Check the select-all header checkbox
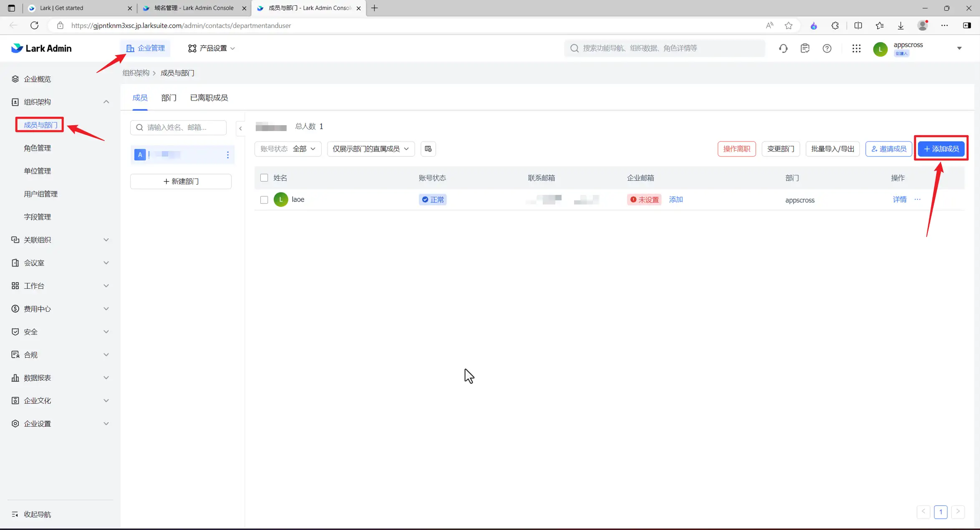Image resolution: width=980 pixels, height=530 pixels. pyautogui.click(x=264, y=178)
